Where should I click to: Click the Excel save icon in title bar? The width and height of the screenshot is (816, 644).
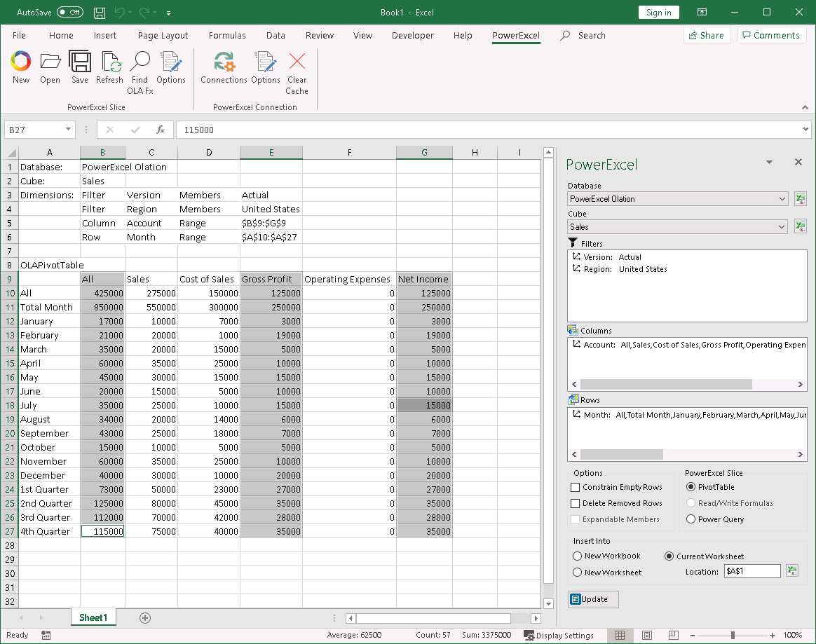100,13
